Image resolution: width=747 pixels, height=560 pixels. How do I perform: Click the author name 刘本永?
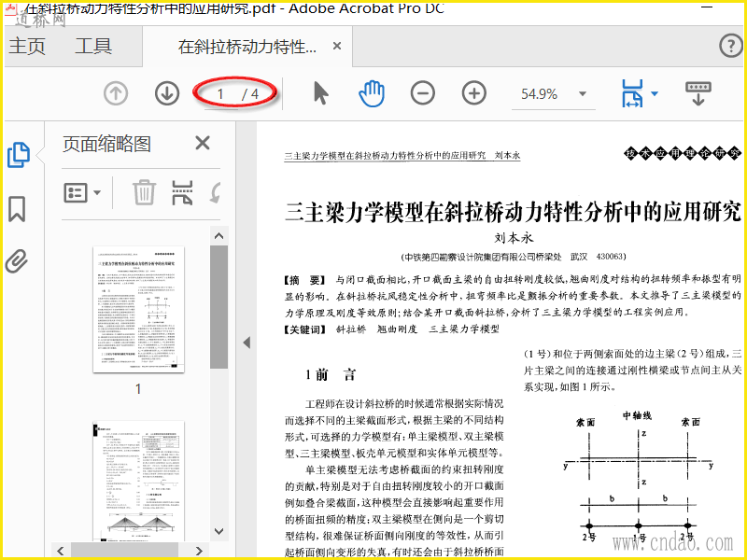(x=514, y=238)
